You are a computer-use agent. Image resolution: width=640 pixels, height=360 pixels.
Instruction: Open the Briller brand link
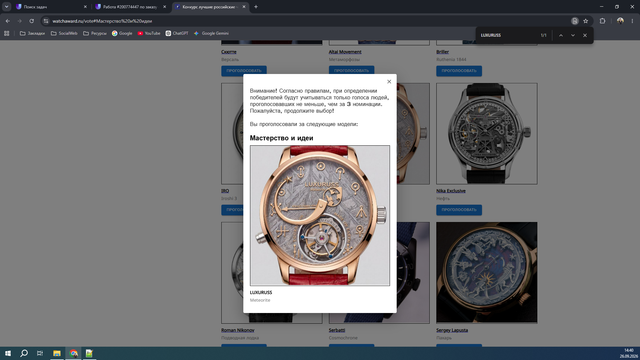tap(442, 52)
